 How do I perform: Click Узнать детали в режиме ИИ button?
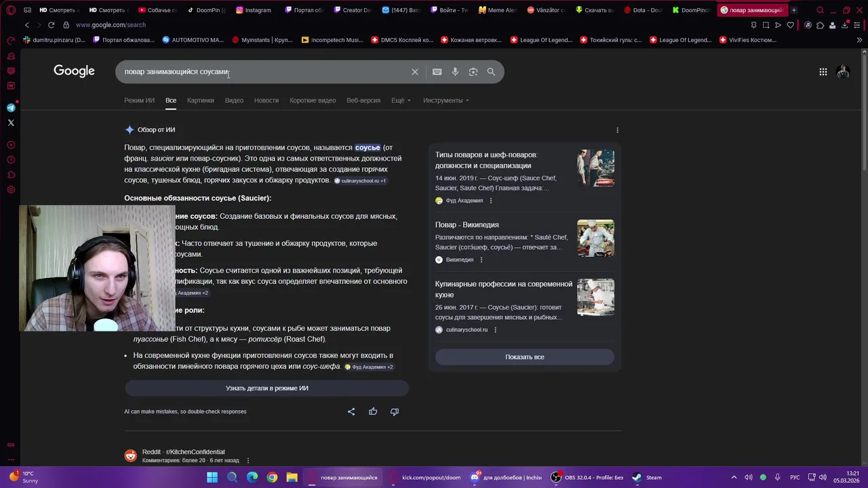tap(267, 388)
